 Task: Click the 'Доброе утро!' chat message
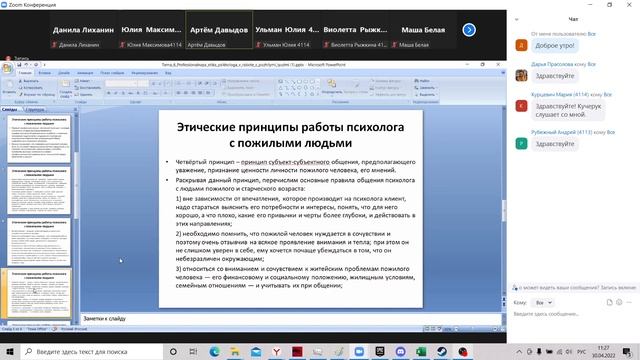555,45
